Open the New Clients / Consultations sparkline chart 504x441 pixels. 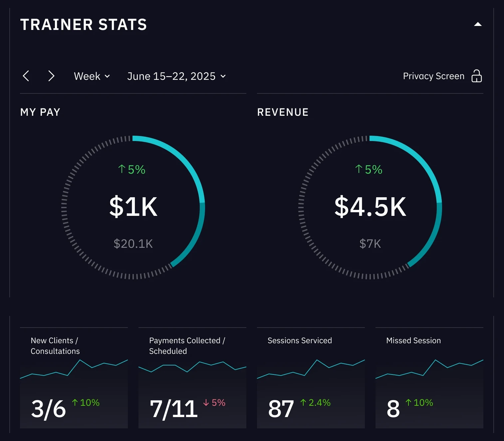[74, 369]
